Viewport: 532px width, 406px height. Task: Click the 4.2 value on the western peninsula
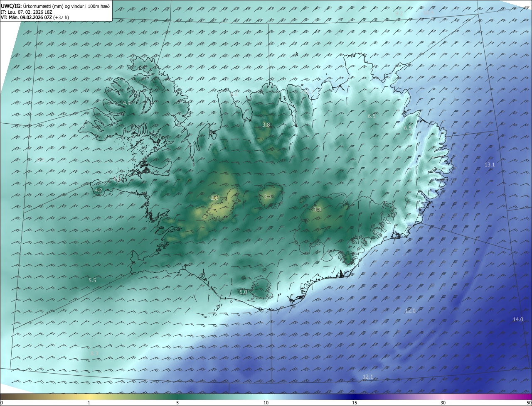(99, 190)
